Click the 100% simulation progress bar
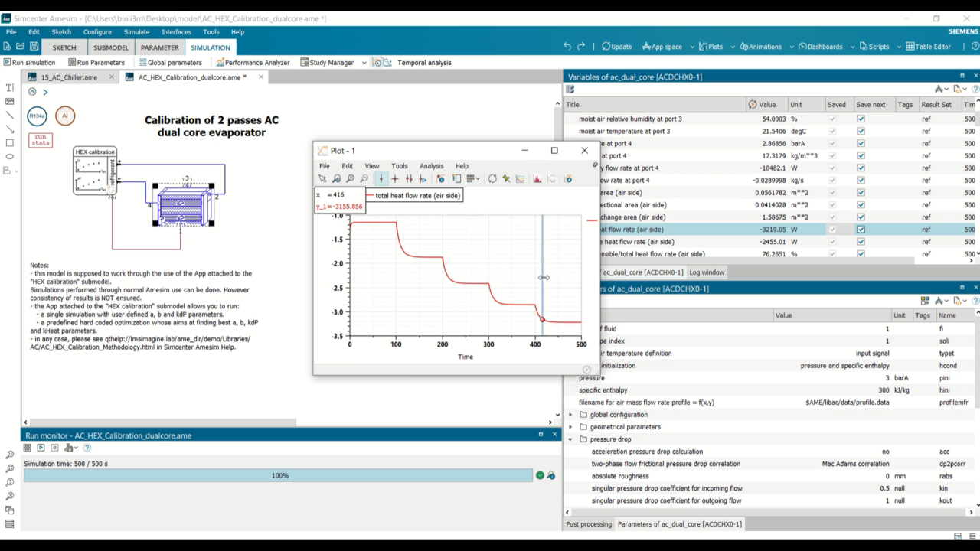The height and width of the screenshot is (551, 980). [x=279, y=475]
